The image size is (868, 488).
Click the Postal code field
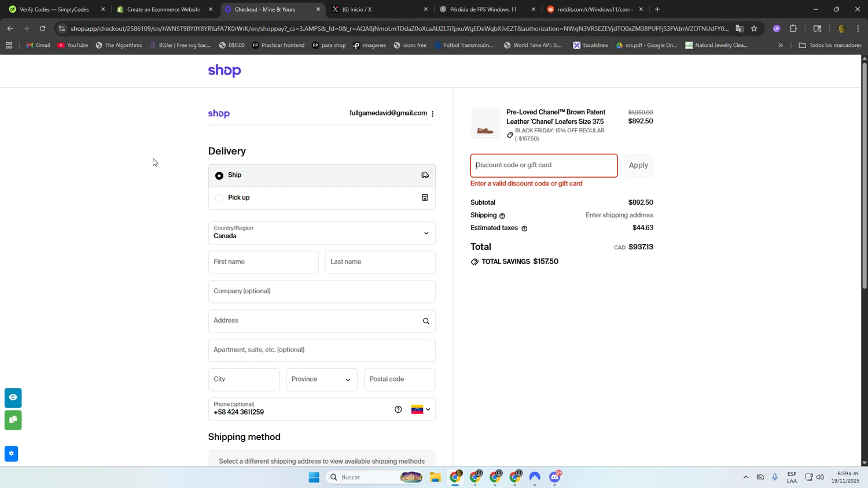click(399, 379)
